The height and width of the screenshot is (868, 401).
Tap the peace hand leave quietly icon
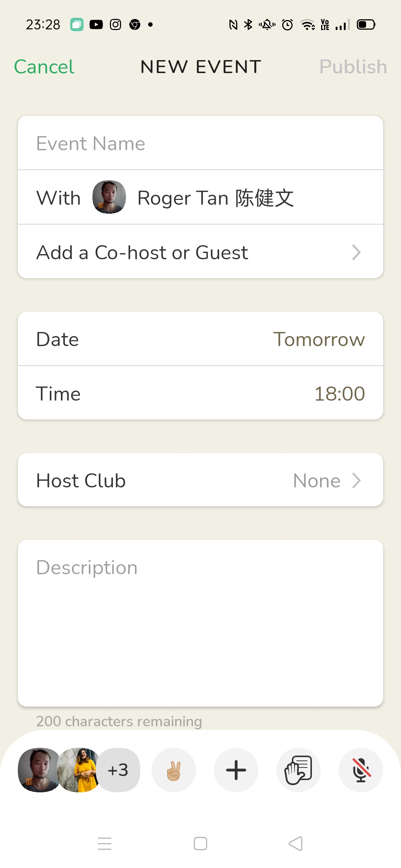pyautogui.click(x=173, y=770)
